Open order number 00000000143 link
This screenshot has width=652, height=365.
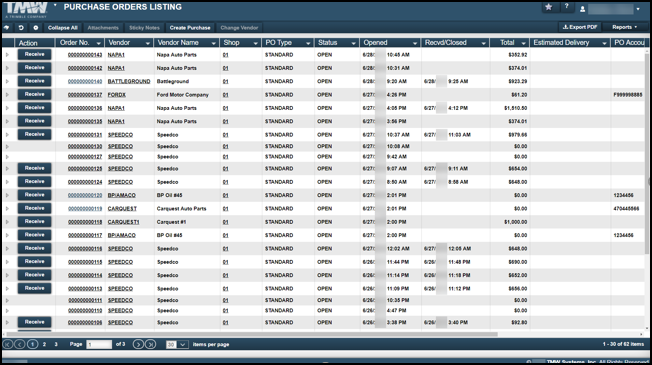point(85,55)
